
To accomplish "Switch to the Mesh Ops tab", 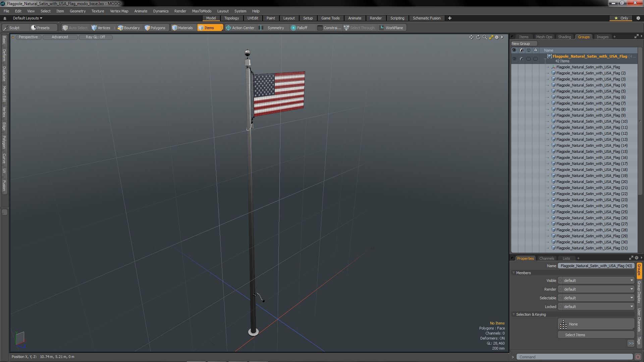I will point(544,37).
